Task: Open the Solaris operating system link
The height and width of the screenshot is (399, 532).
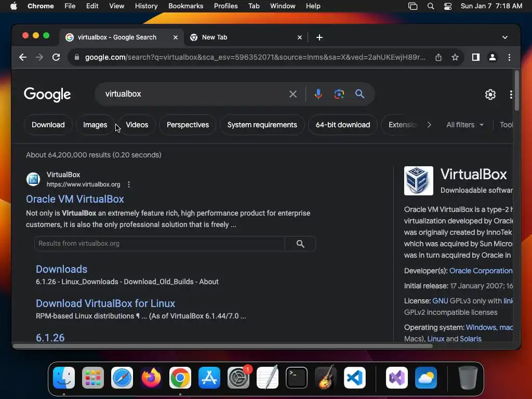Action: pos(470,339)
